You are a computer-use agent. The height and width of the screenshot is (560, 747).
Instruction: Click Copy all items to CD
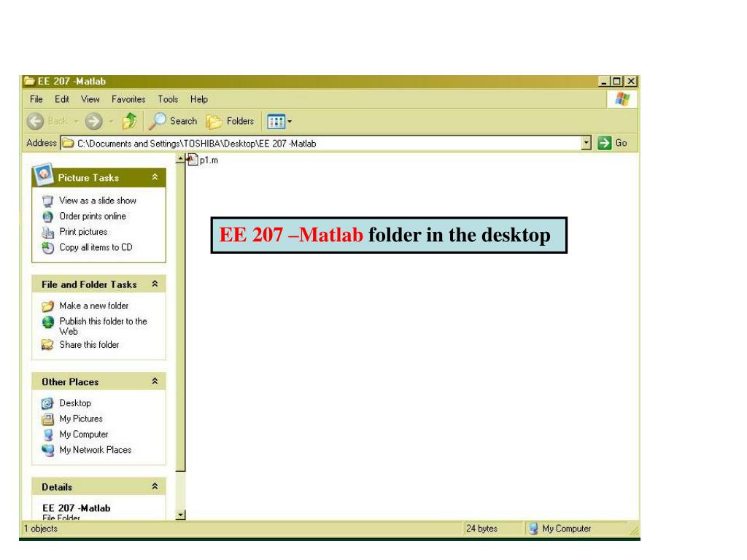pyautogui.click(x=96, y=247)
